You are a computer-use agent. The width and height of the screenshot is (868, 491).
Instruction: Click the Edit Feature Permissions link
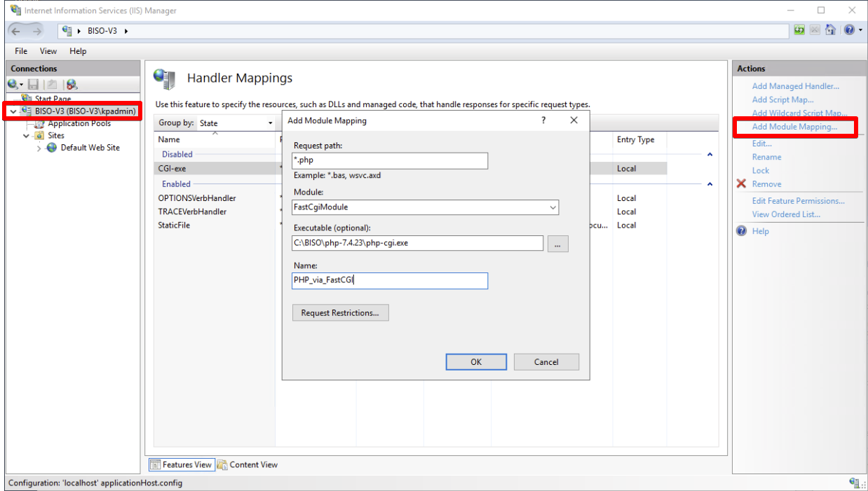[798, 201]
